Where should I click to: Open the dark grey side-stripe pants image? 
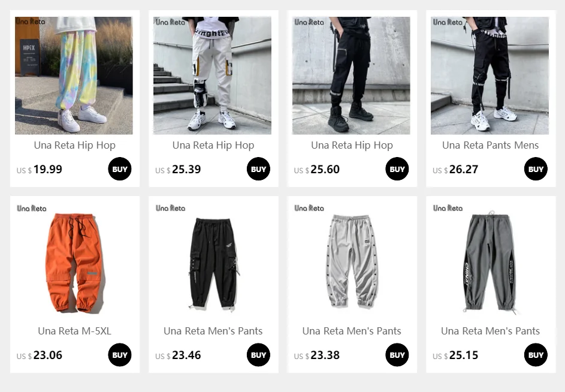(490, 261)
